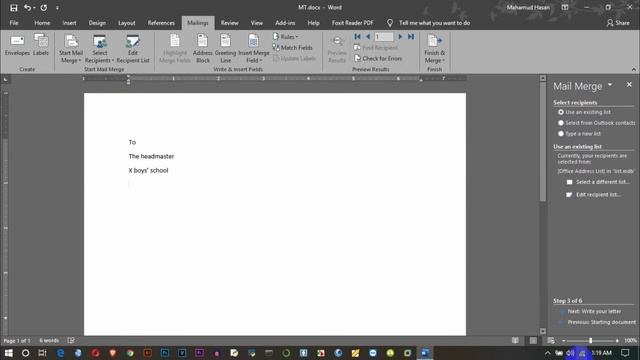Select from Outlook contacts option
This screenshot has height=360, width=640.
[x=597, y=123]
